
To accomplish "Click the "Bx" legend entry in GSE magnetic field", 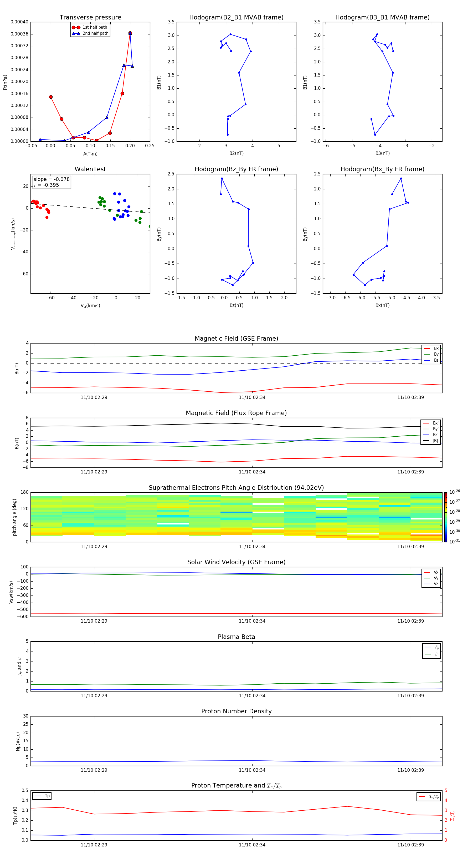I will coord(431,349).
